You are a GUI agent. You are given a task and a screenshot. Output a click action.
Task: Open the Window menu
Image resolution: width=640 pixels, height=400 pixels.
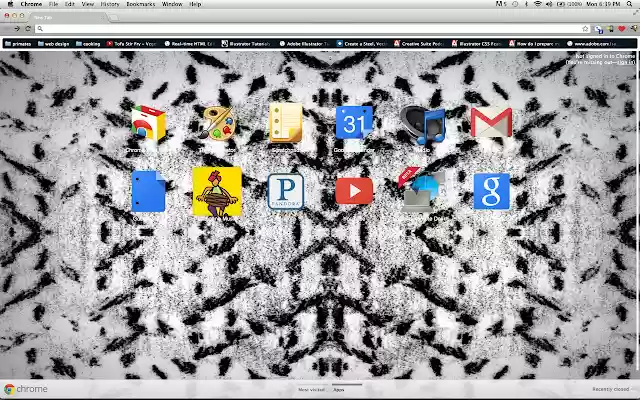tap(172, 4)
